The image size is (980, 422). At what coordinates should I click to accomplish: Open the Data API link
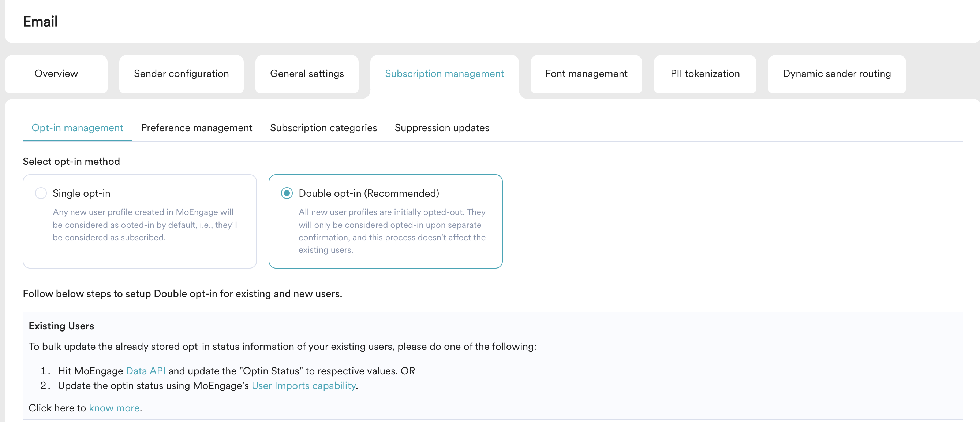coord(145,371)
